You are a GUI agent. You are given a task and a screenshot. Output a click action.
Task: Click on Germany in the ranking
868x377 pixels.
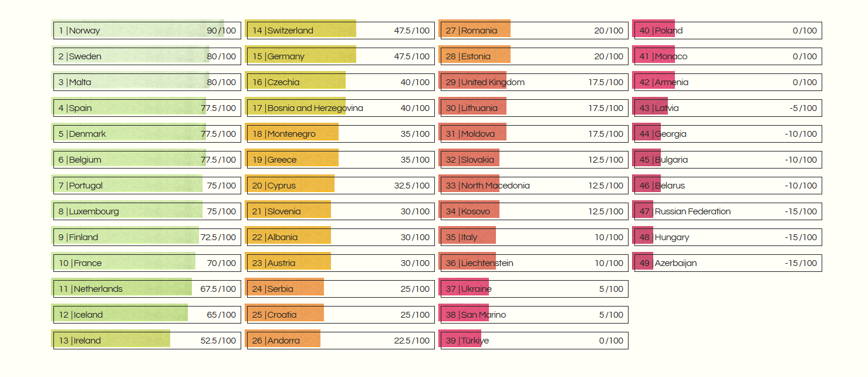click(341, 56)
